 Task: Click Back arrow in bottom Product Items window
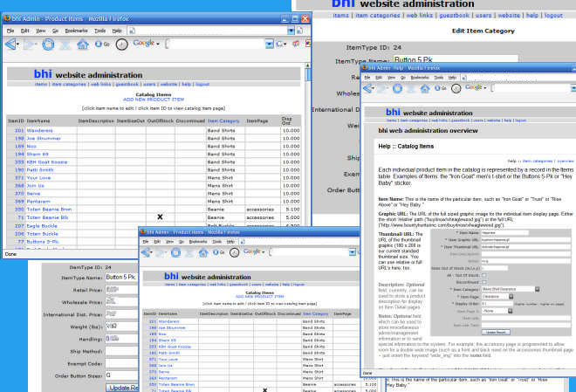pos(146,252)
